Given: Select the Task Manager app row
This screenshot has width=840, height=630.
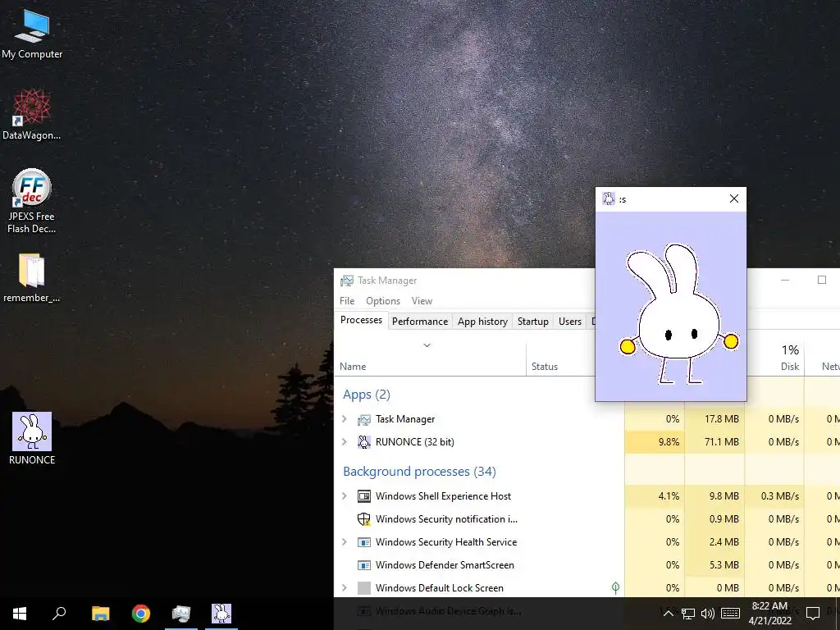Looking at the screenshot, I should (x=587, y=419).
